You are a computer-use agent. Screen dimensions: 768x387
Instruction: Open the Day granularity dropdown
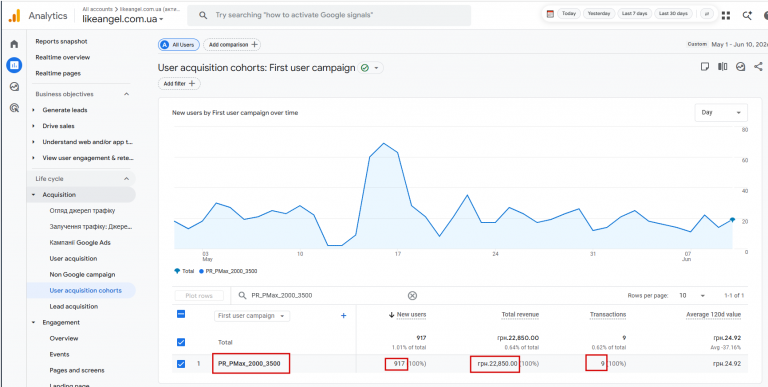[x=721, y=112]
